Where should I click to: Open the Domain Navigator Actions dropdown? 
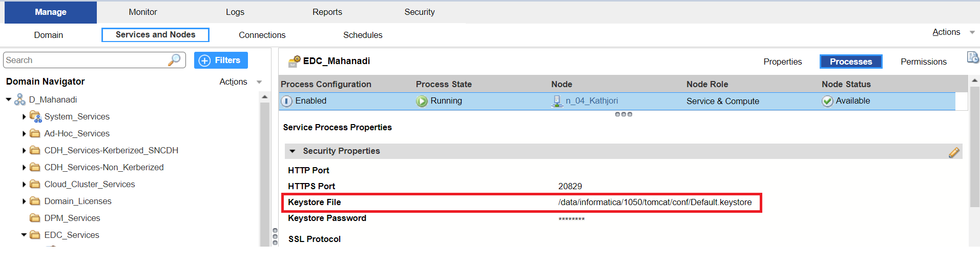click(x=240, y=82)
